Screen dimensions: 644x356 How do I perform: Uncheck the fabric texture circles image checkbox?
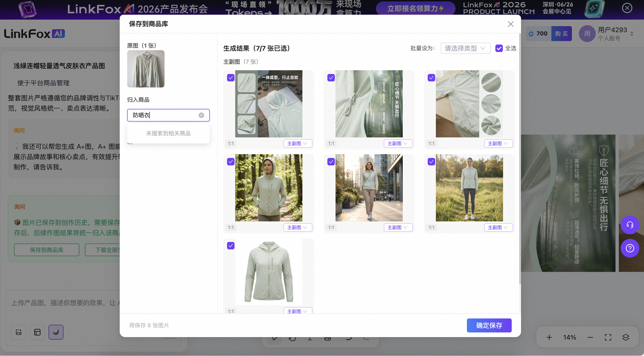tap(431, 78)
